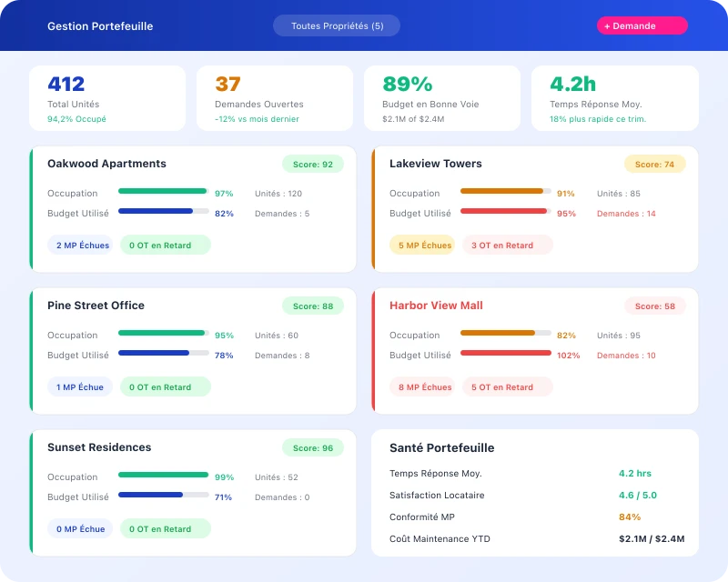Click the Score: 74 badge on Lakeview Towers

654,164
